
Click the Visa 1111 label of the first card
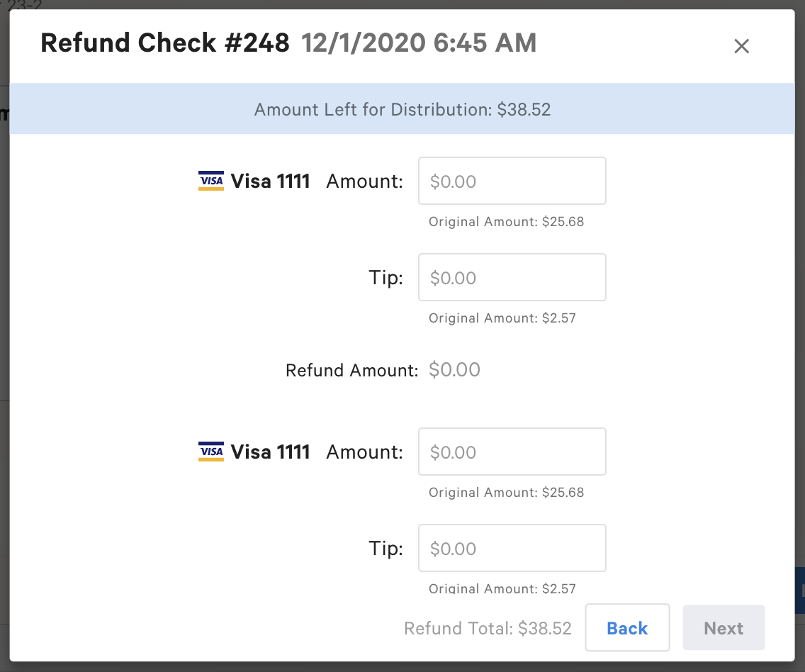pos(270,181)
